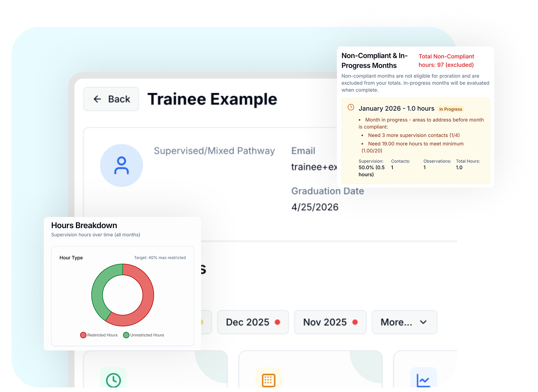Toggle the In Progress status badge
This screenshot has width=538, height=392.
click(451, 109)
